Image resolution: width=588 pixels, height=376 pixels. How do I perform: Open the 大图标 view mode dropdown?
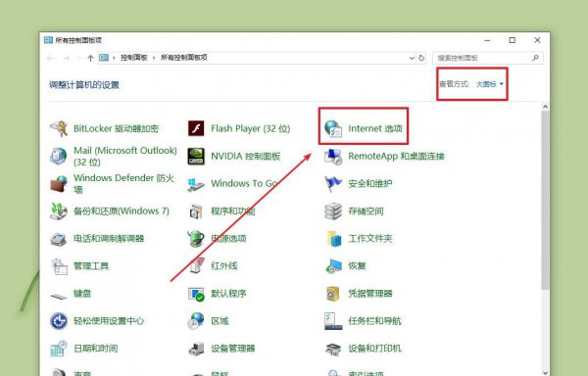490,84
